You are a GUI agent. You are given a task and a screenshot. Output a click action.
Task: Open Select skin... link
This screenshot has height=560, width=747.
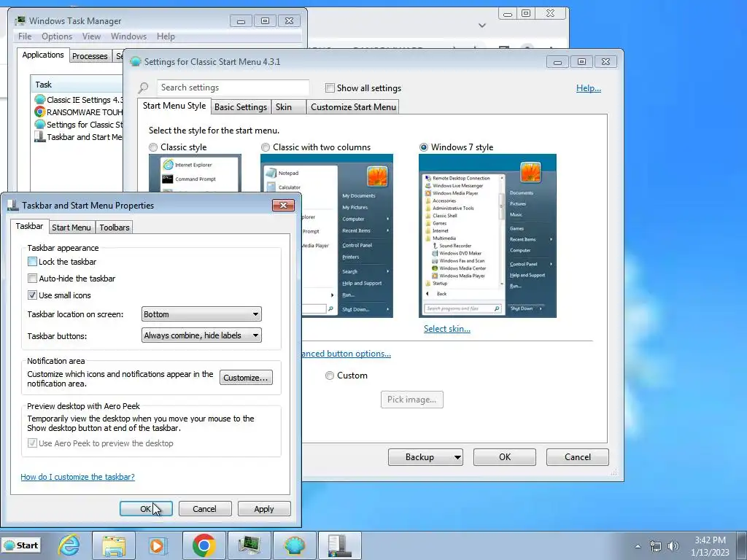447,329
